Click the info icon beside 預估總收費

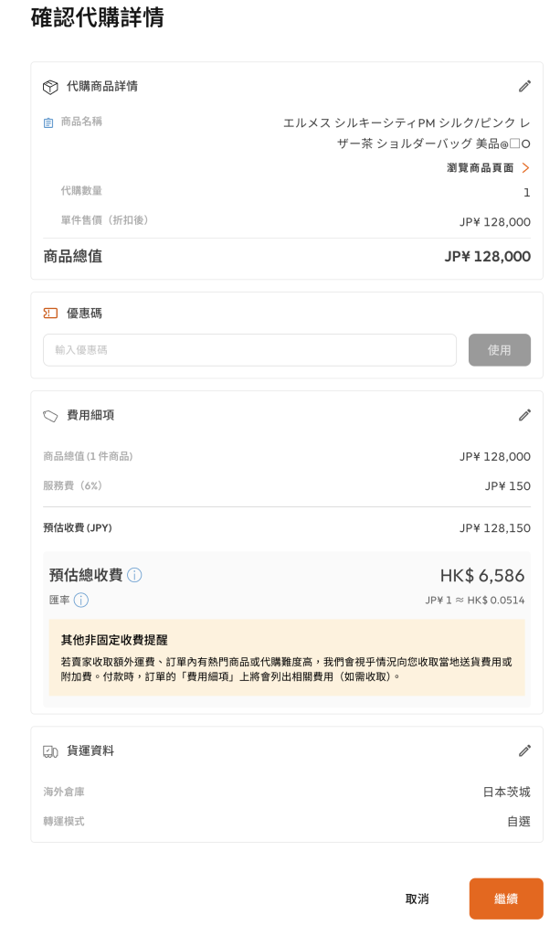pos(134,575)
